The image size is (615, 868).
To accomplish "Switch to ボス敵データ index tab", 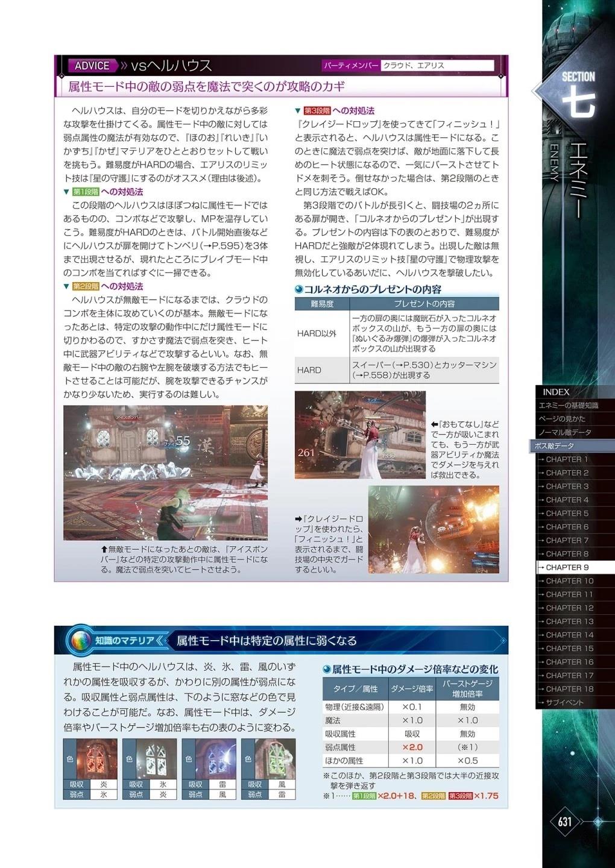I will [x=553, y=446].
